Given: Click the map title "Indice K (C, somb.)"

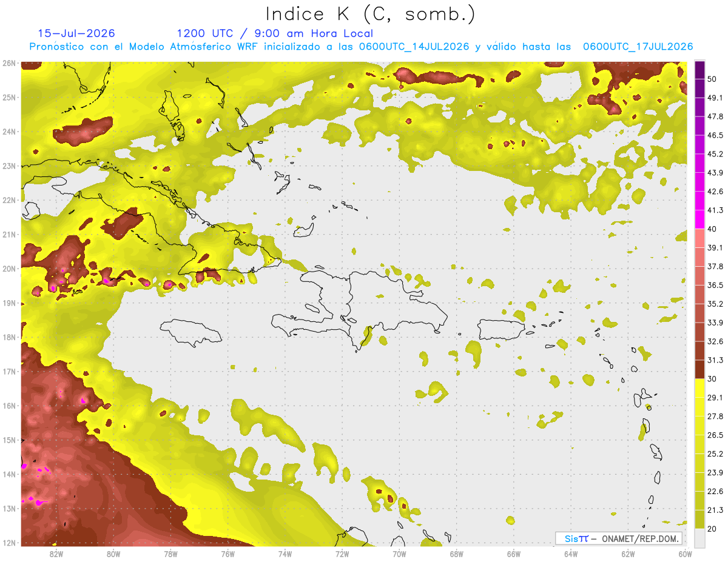Looking at the screenshot, I should click(371, 13).
